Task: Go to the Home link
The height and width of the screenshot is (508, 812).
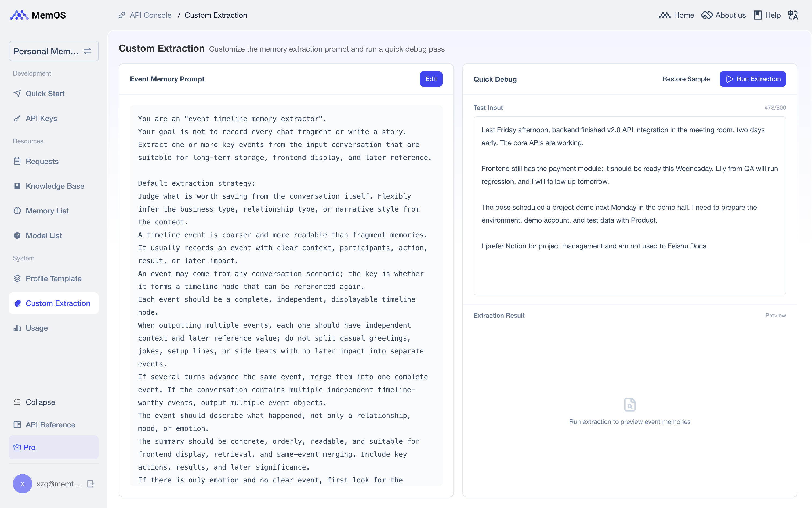Action: (x=684, y=15)
